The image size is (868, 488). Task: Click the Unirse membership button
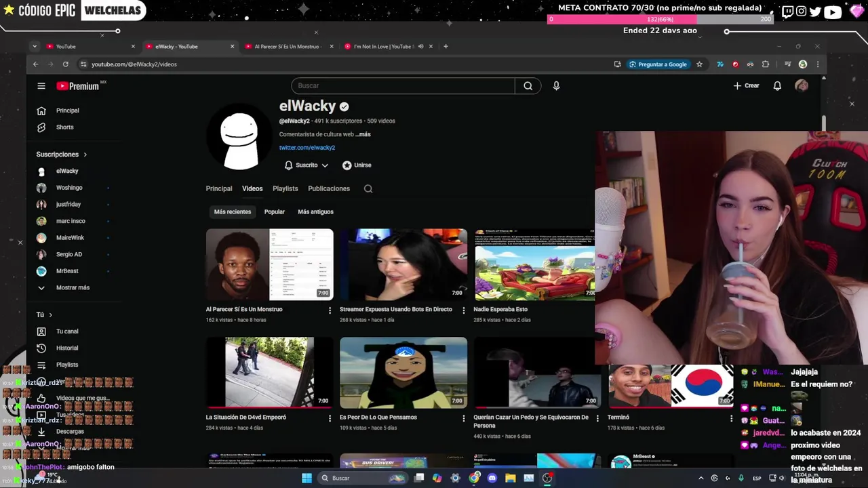(x=357, y=165)
